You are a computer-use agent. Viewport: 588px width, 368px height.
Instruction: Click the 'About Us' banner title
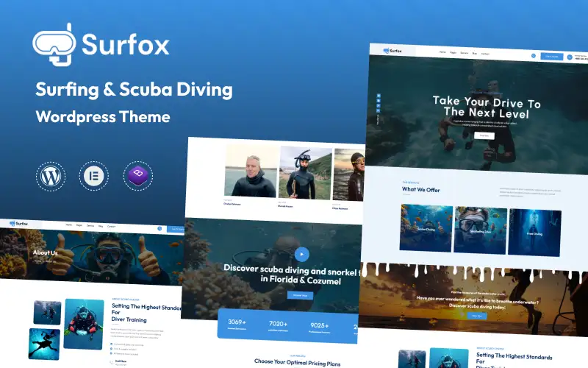45,252
